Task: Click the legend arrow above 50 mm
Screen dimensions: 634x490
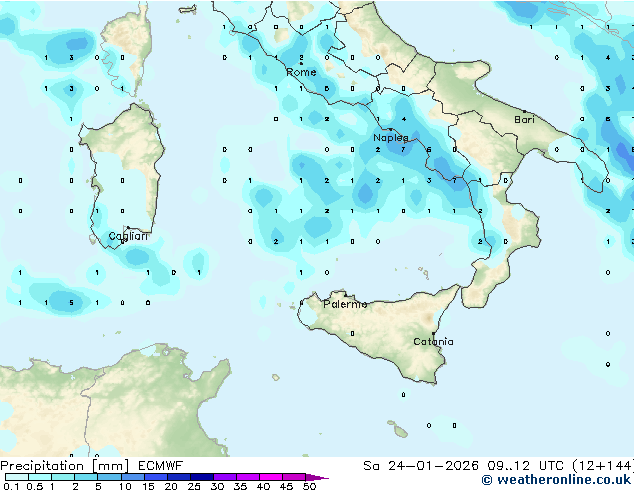Action: coord(317,477)
